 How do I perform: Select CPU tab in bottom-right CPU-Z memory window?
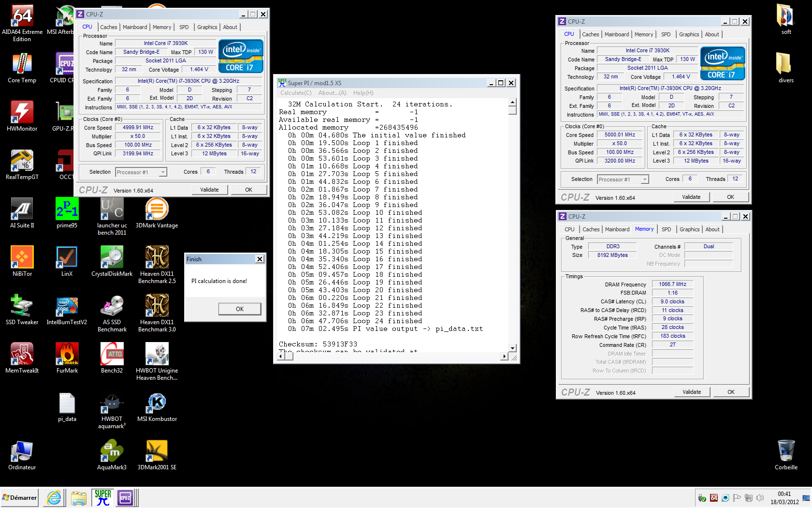[x=570, y=229]
